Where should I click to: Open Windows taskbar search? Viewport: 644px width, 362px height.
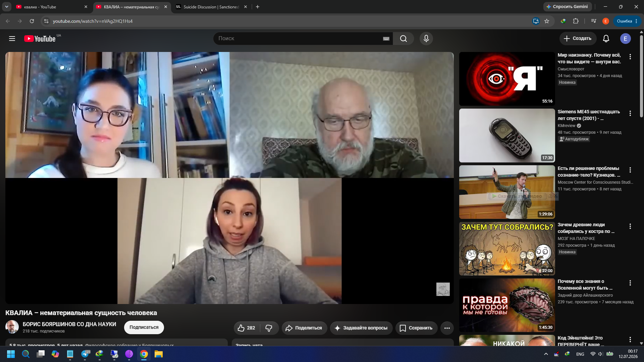pos(25,354)
